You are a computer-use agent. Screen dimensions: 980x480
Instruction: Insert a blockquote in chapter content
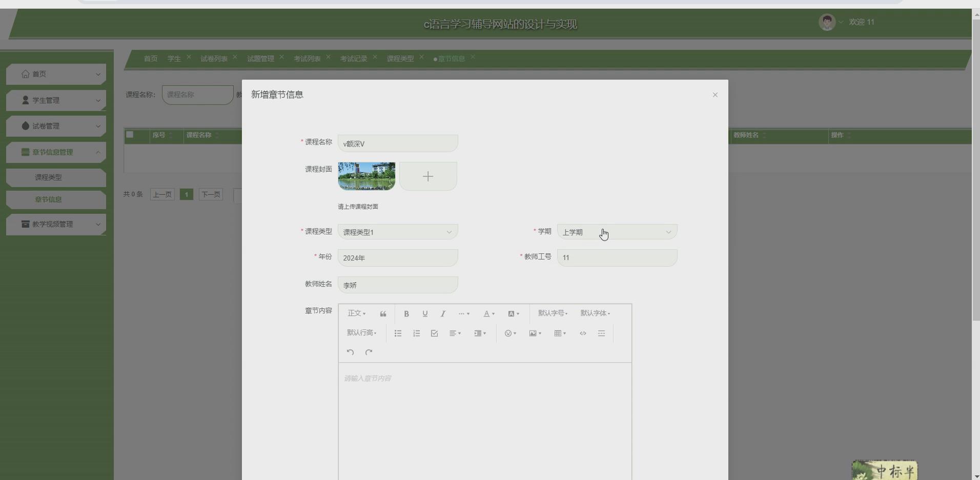[x=382, y=313]
